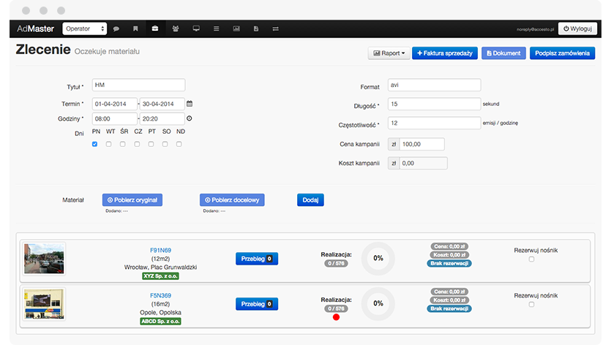Open the picture media icon in navbar
This screenshot has height=364, width=611.
click(236, 29)
